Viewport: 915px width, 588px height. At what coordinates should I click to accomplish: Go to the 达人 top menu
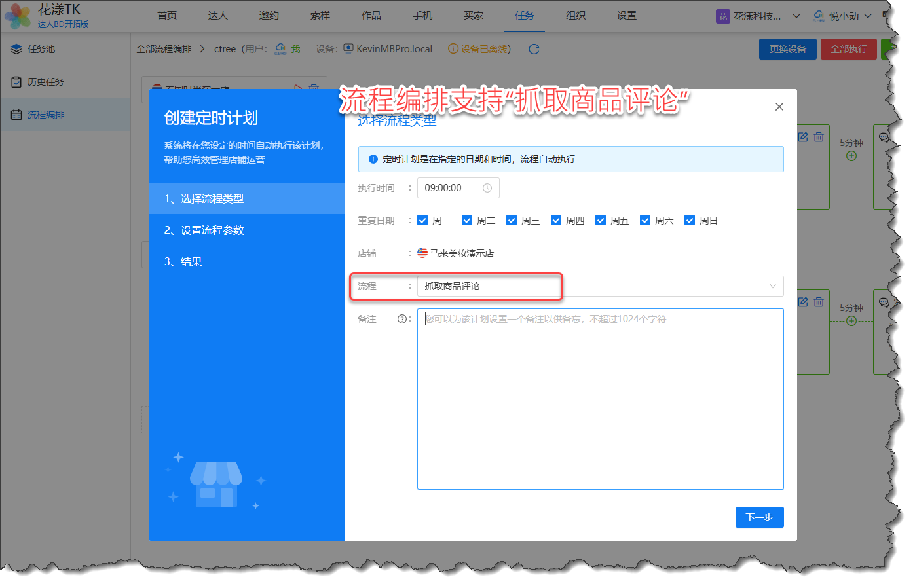coord(217,16)
